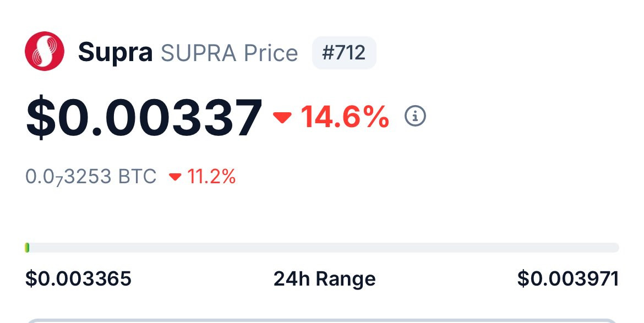
Task: Open the #712 rank badge
Action: pyautogui.click(x=344, y=52)
